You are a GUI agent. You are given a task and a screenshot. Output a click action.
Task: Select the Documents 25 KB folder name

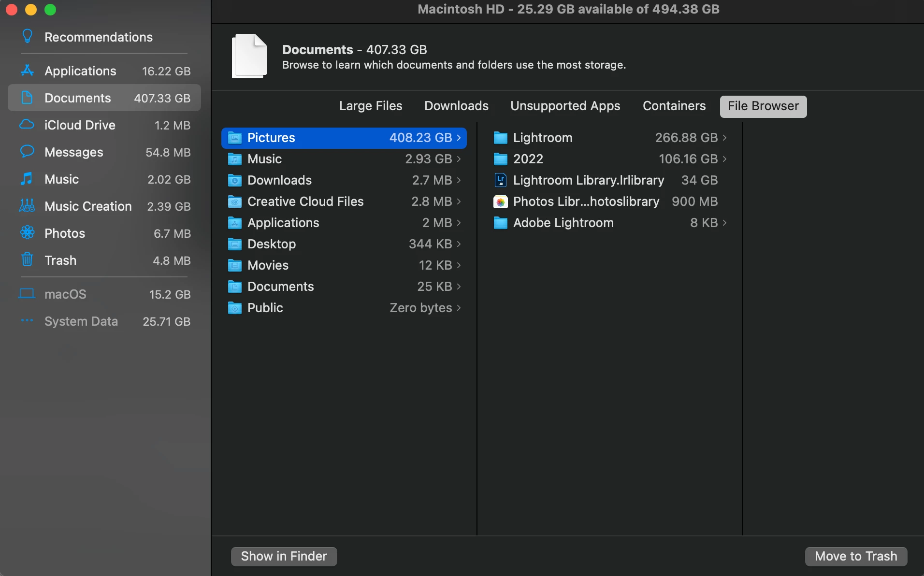click(x=281, y=287)
